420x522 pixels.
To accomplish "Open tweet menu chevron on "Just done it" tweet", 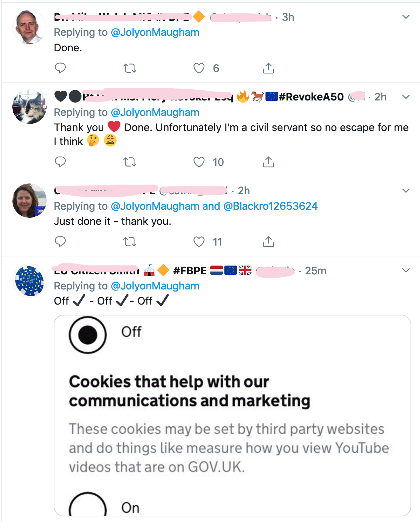I will point(406,191).
